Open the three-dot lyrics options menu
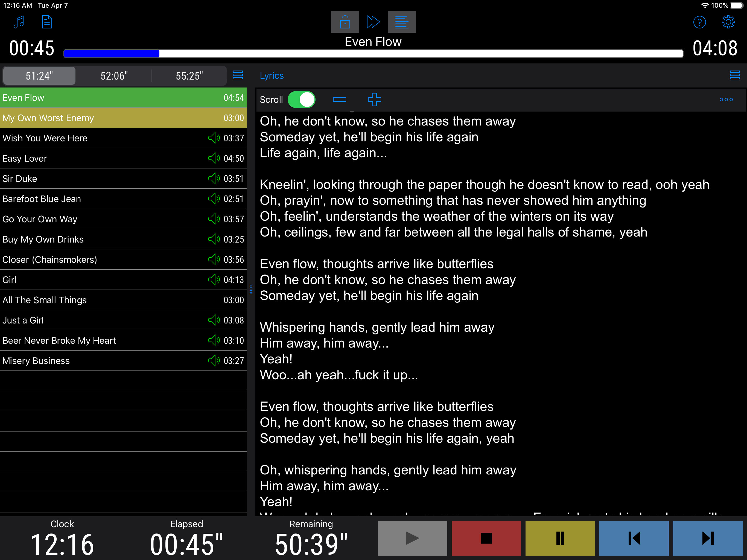The image size is (747, 560). [726, 100]
